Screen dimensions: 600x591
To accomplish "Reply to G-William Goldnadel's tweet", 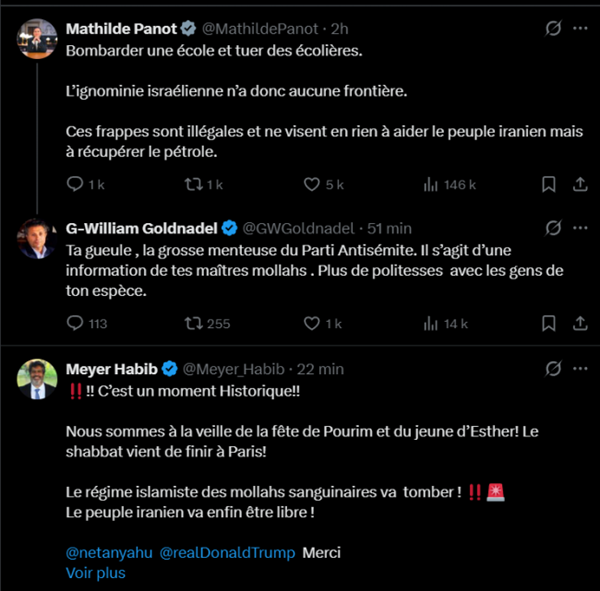I will [75, 323].
